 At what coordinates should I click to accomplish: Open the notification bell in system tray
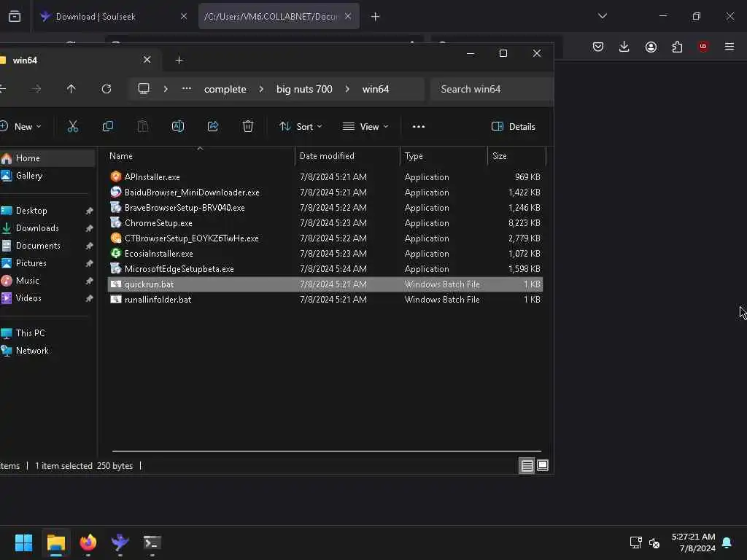[x=727, y=542]
